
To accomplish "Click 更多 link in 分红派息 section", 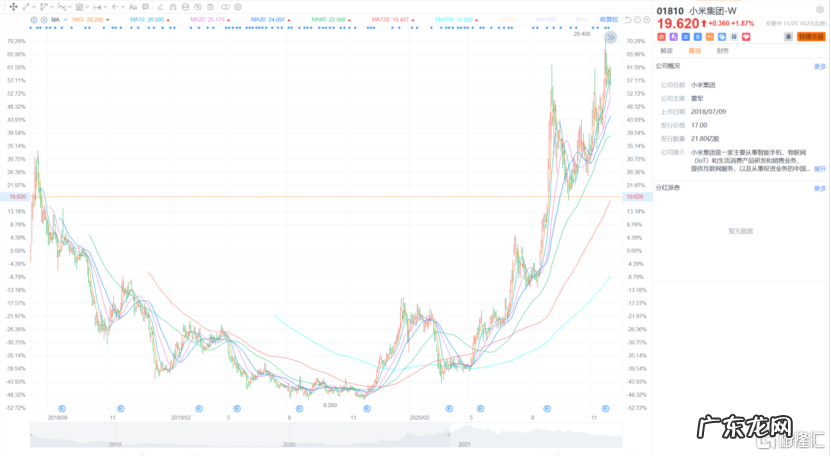I will [820, 188].
